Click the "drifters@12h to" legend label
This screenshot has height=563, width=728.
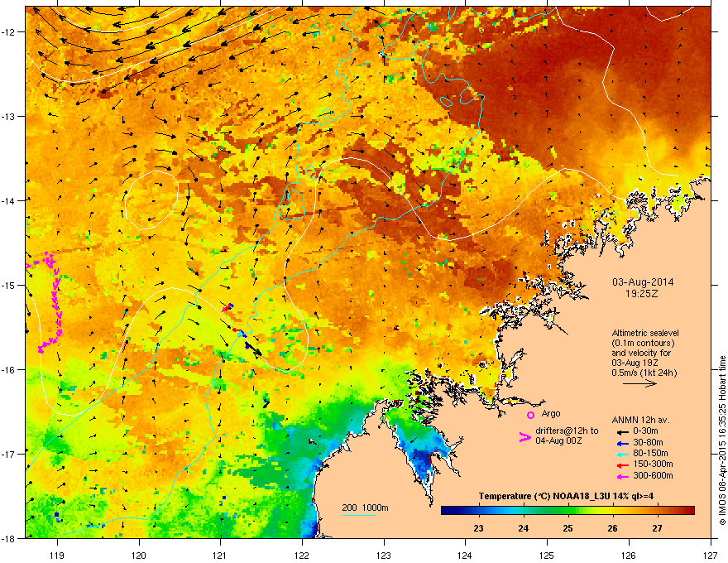coord(567,431)
